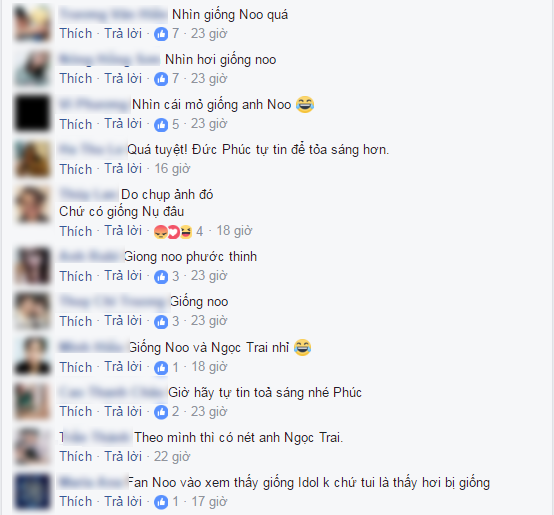Click like icon on 'Fan Noo vào xem' comment
This screenshot has width=554, height=515.
[161, 502]
